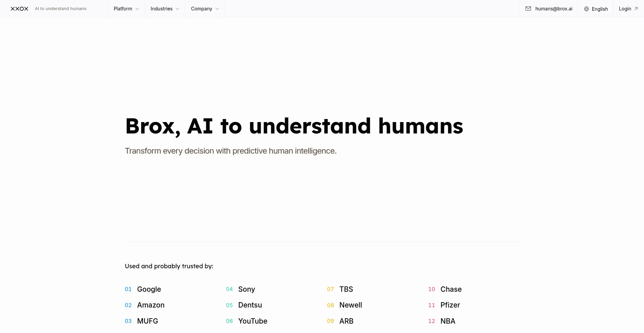
Task: Select NBA in the client list
Action: 448,321
